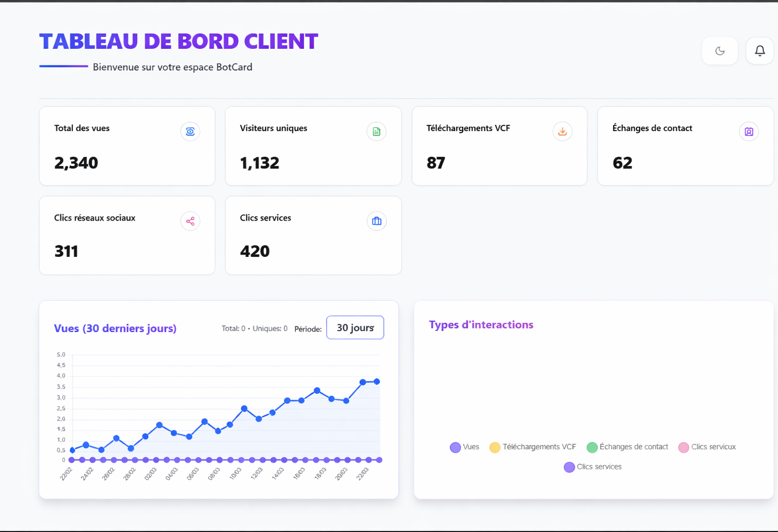Click the purple Clics services legend swatch
Screen dimensions: 778x532
569,467
